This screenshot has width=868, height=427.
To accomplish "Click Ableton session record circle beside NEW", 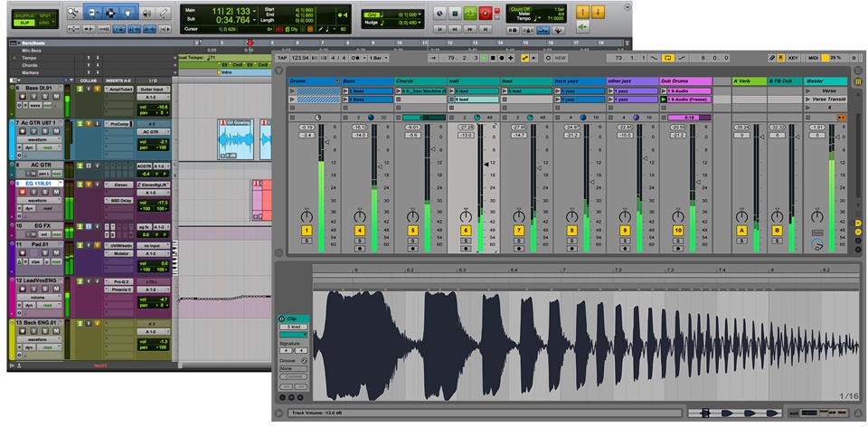I will [x=548, y=58].
